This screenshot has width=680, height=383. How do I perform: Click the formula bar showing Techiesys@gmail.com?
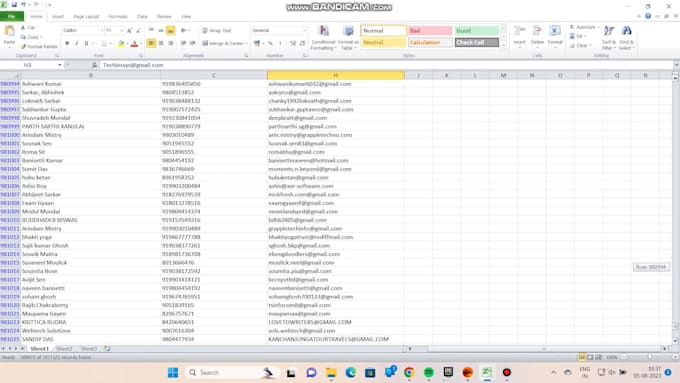tap(387, 65)
